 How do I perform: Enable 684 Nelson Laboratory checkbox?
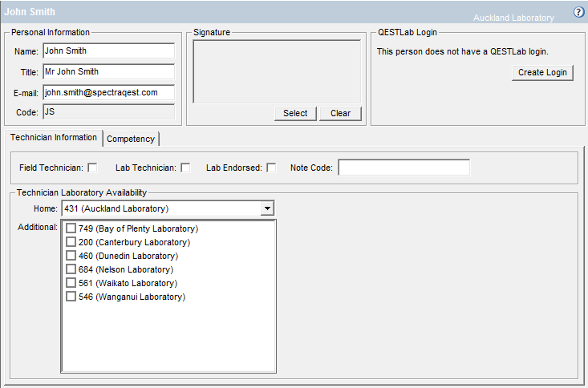tap(71, 269)
